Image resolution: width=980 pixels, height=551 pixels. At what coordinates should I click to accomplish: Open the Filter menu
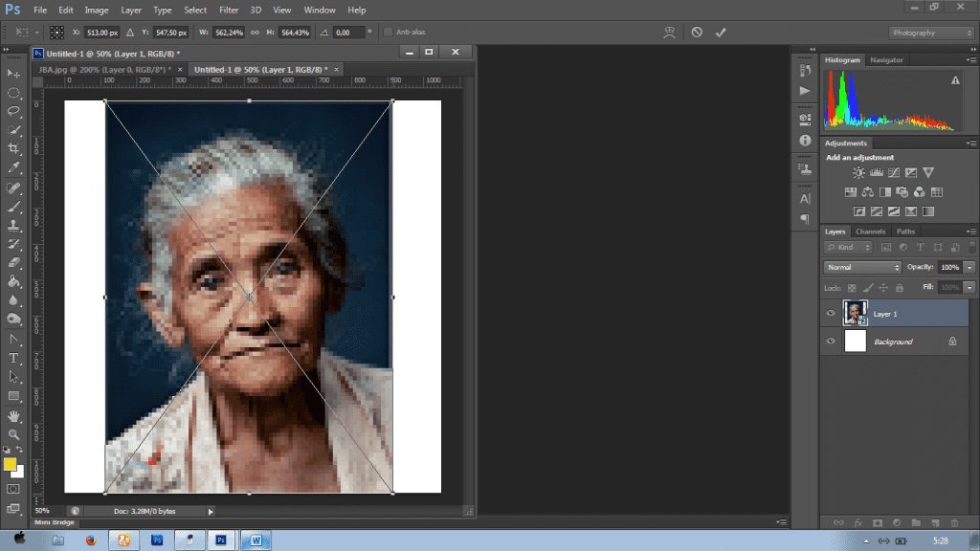229,10
